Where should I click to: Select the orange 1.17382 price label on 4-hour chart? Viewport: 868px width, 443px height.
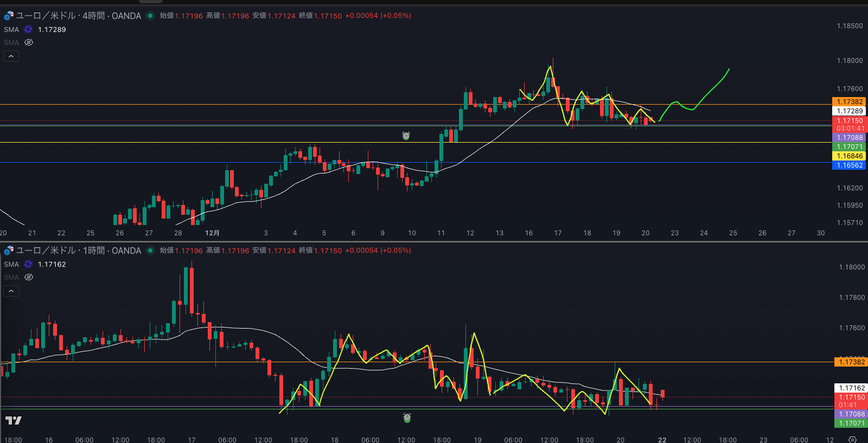[849, 102]
